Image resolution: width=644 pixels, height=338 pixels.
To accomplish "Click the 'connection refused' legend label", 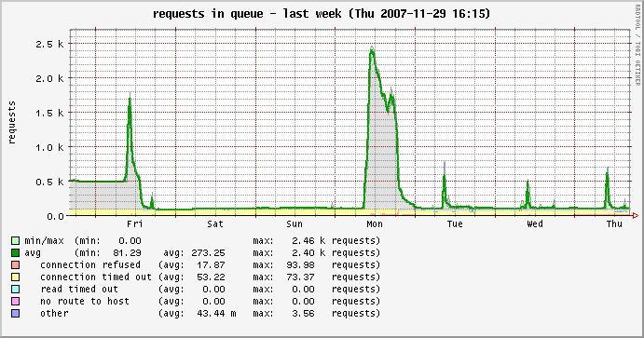I will coord(90,265).
